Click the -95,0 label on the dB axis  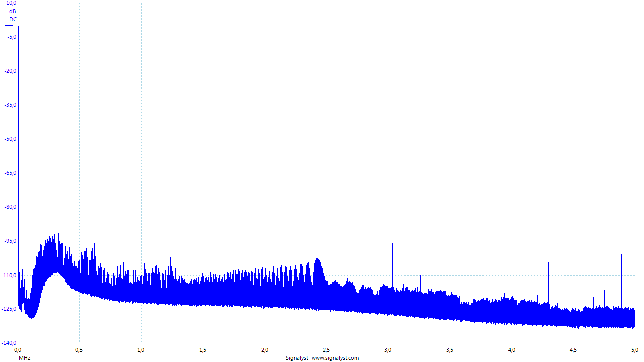(x=10, y=241)
